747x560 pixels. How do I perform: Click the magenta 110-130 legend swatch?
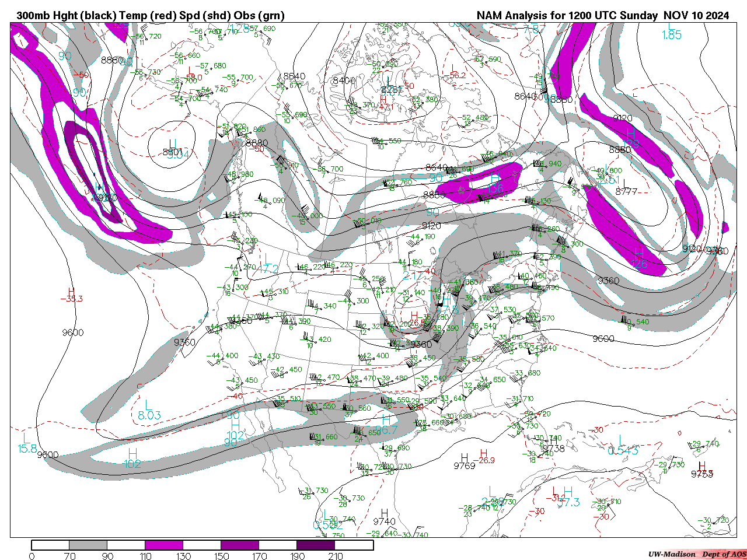(x=164, y=545)
